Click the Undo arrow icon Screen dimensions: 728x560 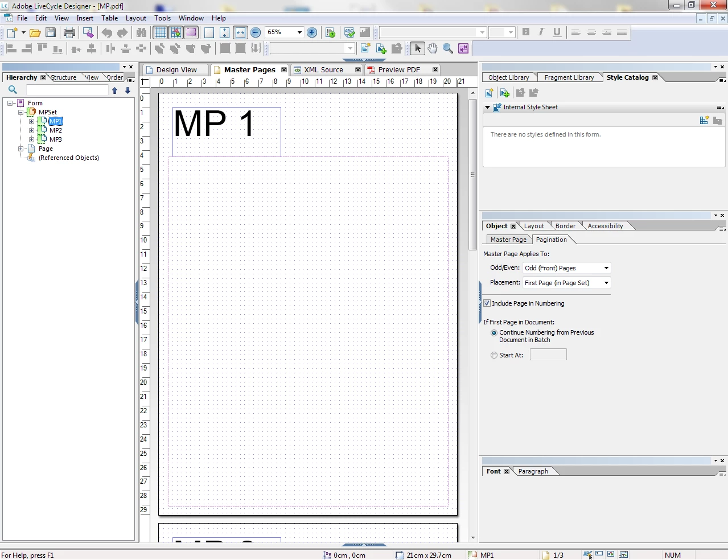click(x=107, y=32)
